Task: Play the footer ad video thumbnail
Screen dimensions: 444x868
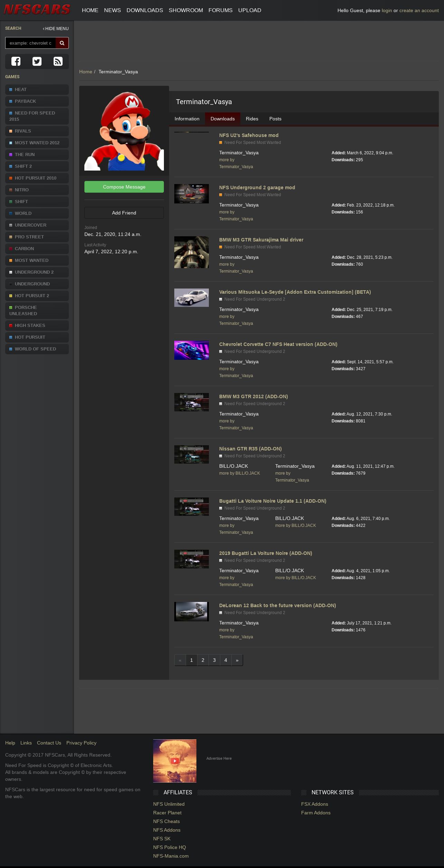Action: [x=175, y=761]
